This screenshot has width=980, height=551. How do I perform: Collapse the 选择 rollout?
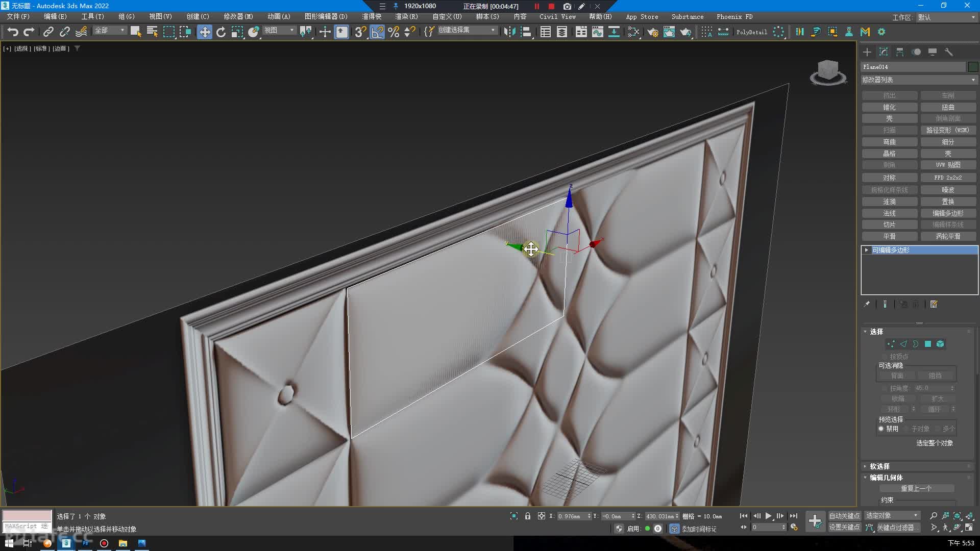(876, 332)
